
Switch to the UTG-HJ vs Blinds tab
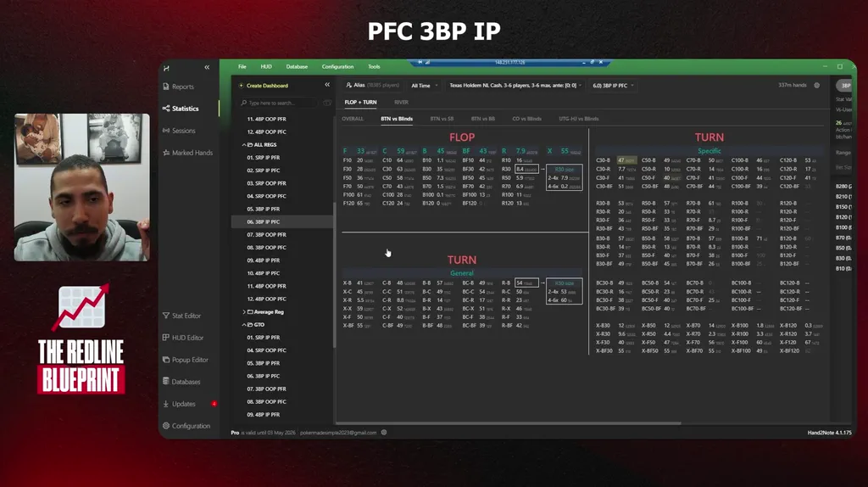578,119
